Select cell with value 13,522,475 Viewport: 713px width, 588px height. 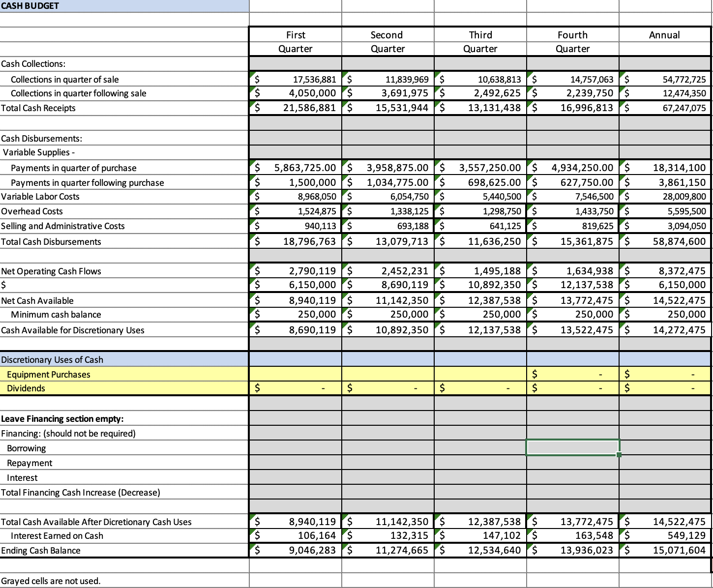pyautogui.click(x=573, y=330)
